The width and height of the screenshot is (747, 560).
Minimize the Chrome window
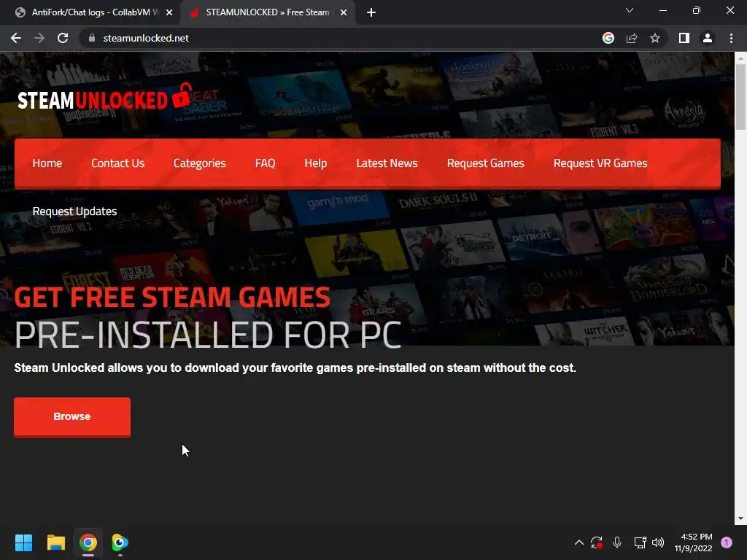click(662, 10)
